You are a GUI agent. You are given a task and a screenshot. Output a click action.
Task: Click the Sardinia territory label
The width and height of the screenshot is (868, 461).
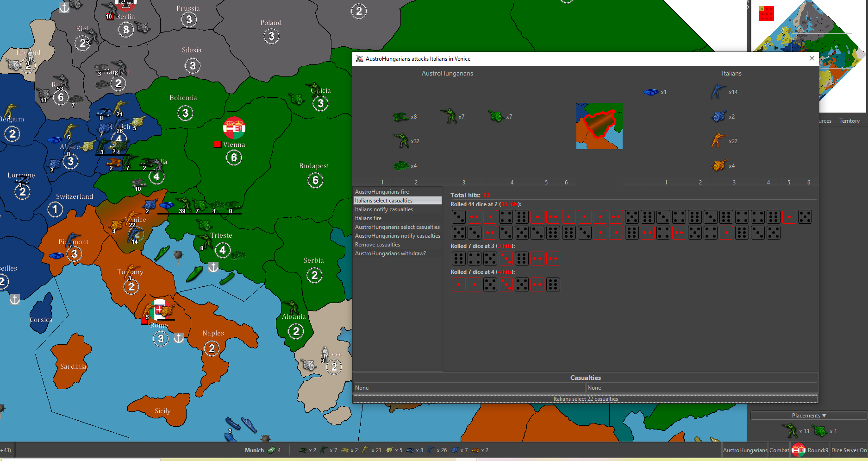point(73,366)
